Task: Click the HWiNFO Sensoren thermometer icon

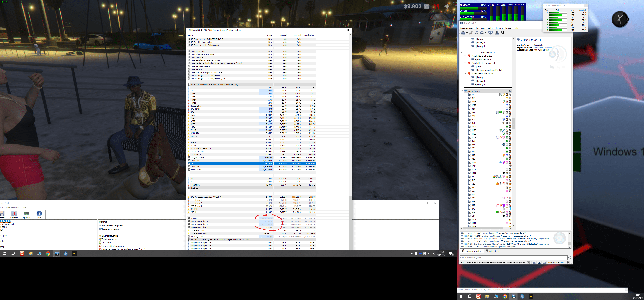Action: pyautogui.click(x=14, y=214)
